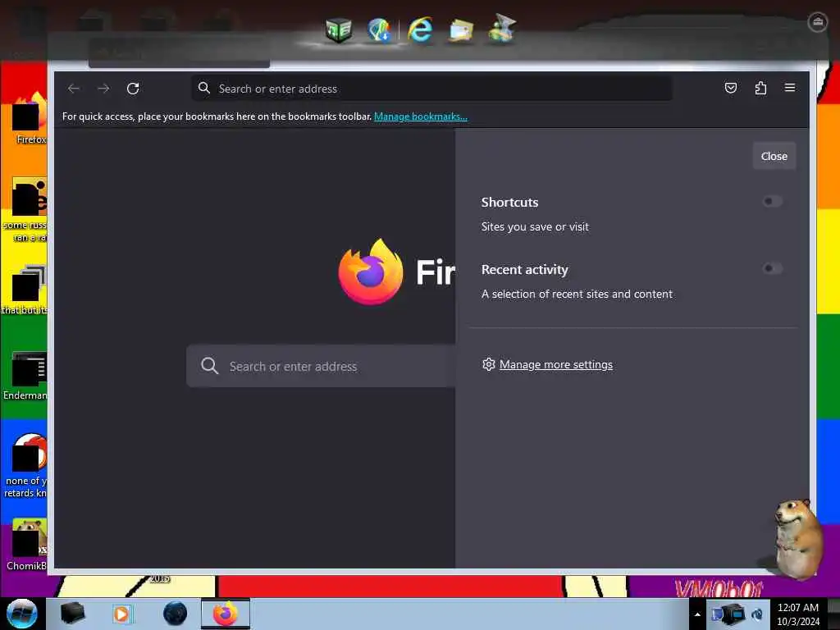Launch Internet Explorer from the top dock
This screenshot has width=840, height=630.
pyautogui.click(x=420, y=30)
